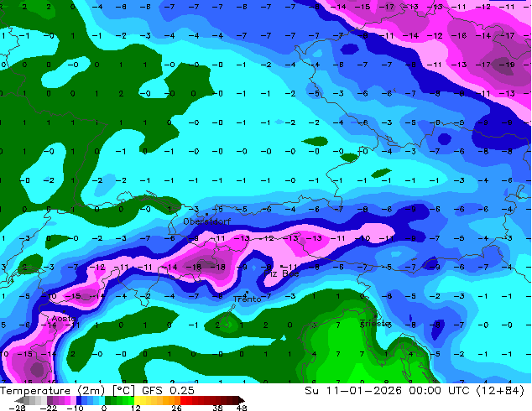
Task: Click the 26 legend value
Action: point(176,408)
